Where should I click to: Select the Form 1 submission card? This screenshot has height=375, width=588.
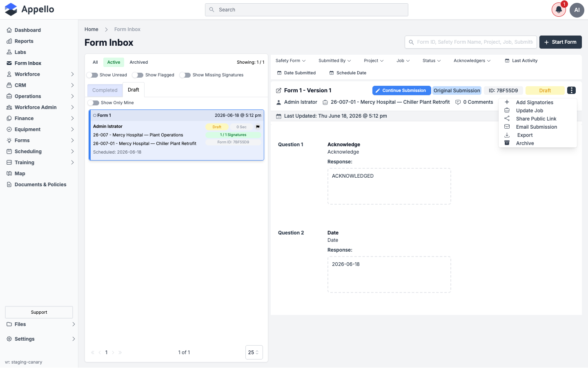pyautogui.click(x=176, y=135)
